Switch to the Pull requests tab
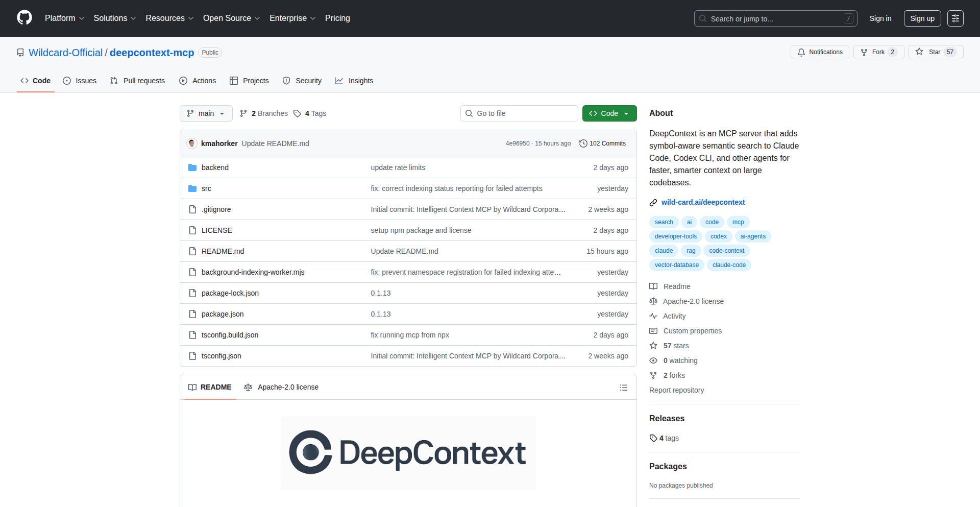Screen dimensions: 980x507 (x=137, y=81)
